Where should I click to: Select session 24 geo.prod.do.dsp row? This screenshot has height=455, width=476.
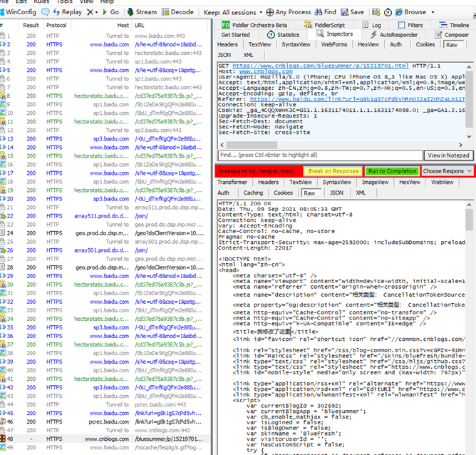click(x=105, y=233)
